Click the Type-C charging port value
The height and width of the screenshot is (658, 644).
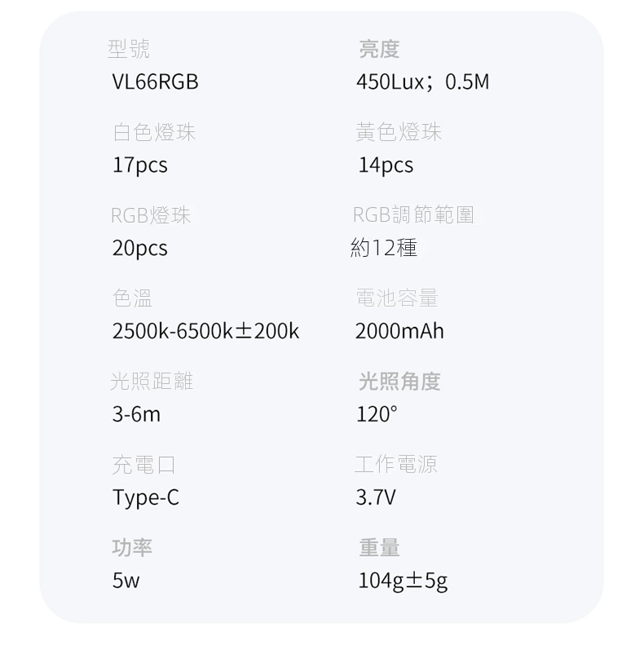click(x=145, y=497)
